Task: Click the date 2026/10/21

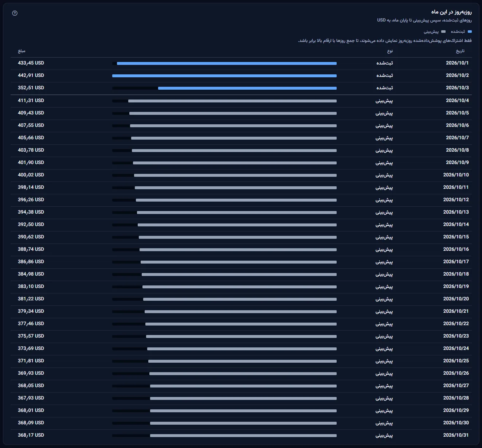Action: coord(456,311)
